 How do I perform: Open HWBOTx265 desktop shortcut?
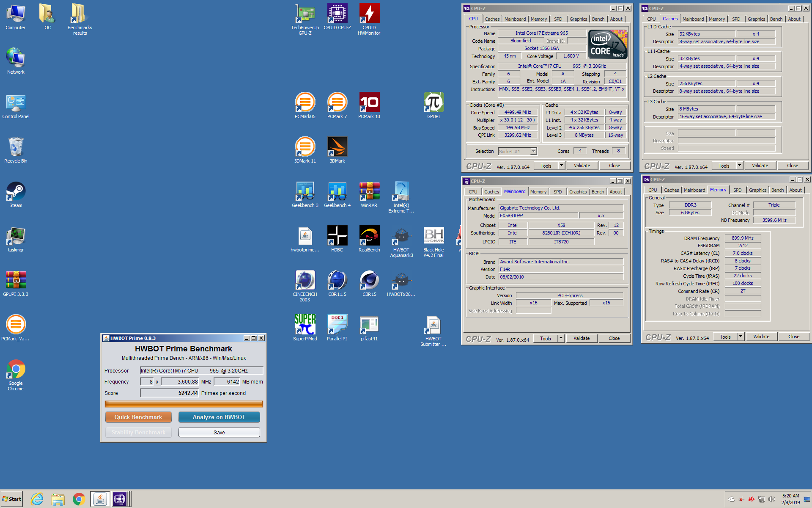point(401,284)
